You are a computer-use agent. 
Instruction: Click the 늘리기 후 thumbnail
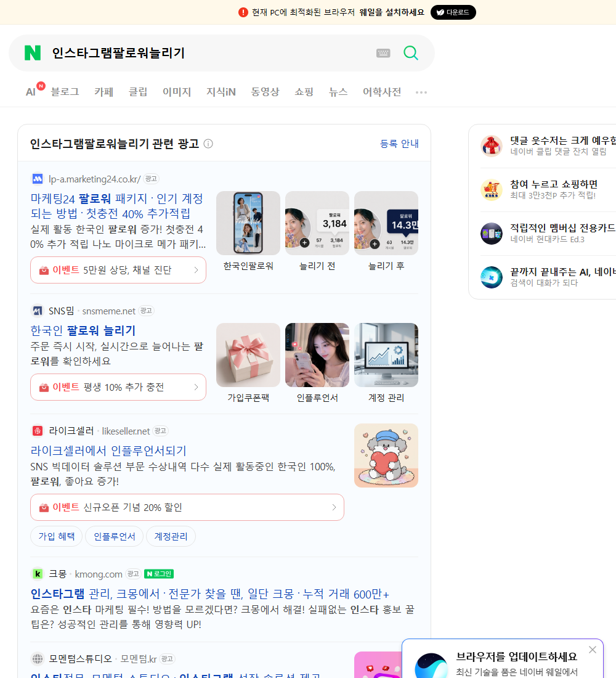tap(386, 223)
